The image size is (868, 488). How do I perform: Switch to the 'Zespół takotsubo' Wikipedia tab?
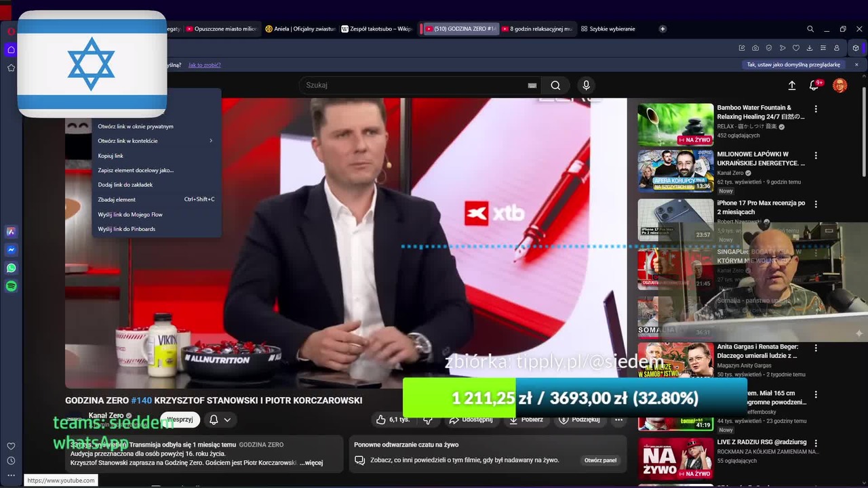tap(377, 29)
